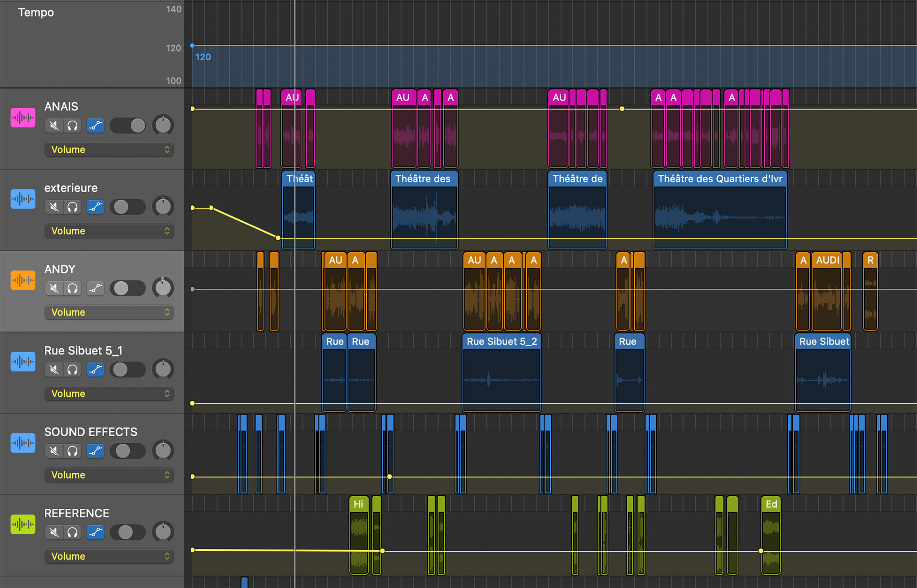Click the orange ANDY track waveform icon
Screen dimensions: 917x588
tap(23, 280)
